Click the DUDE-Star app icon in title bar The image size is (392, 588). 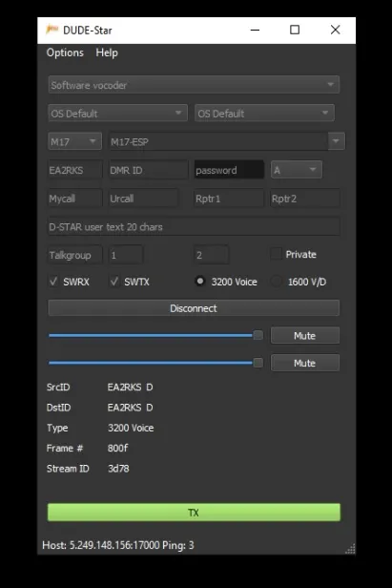coord(52,30)
